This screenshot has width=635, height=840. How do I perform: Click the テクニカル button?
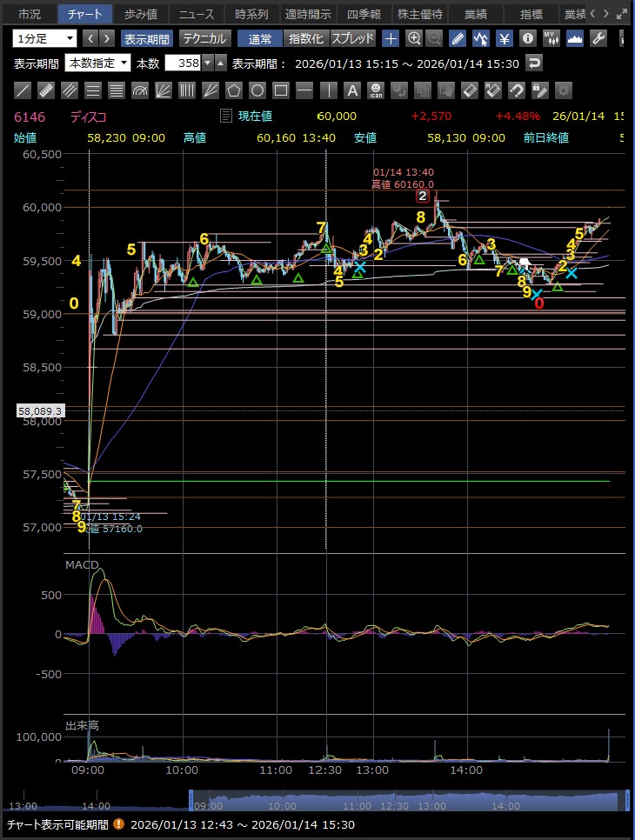click(204, 38)
